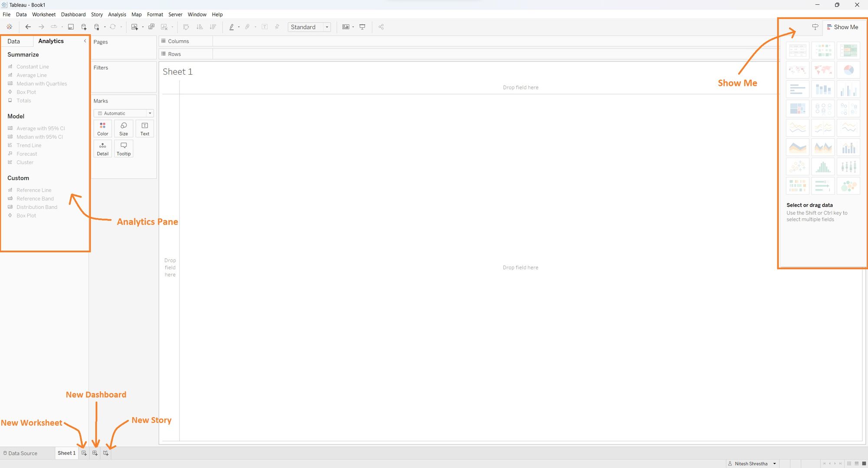Viewport: 868px width, 468px height.
Task: Open the Dashboard menu
Action: (73, 14)
